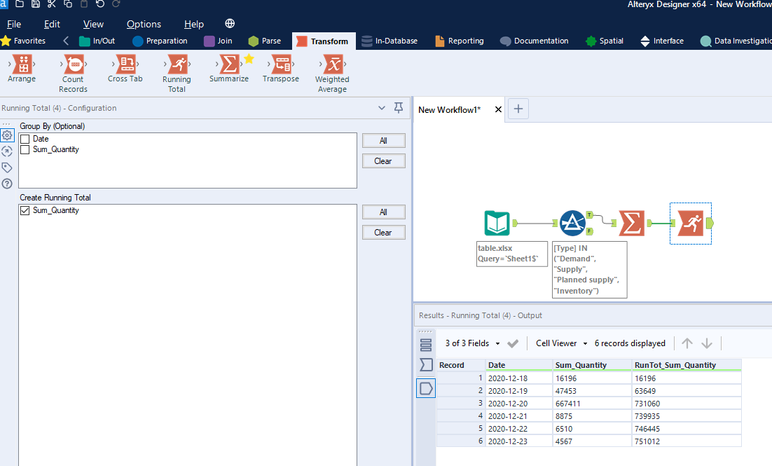Pick the Cross Tab tool
The height and width of the screenshot is (466, 772).
(x=125, y=65)
